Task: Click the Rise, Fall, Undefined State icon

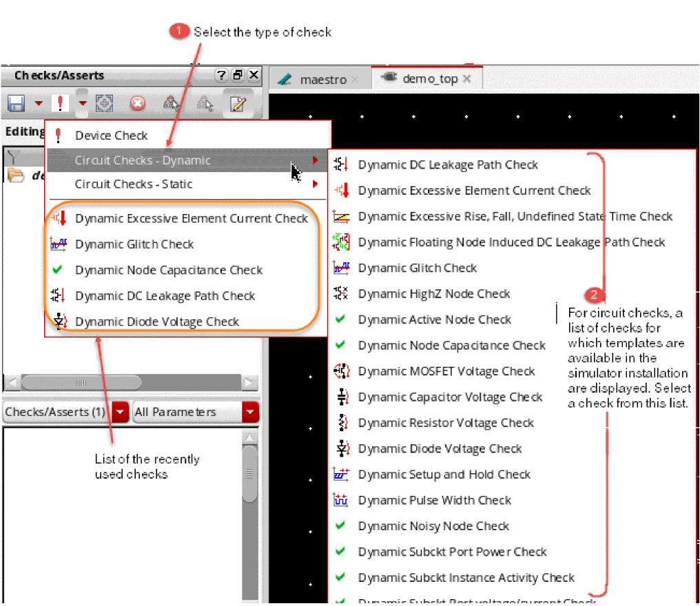Action: pos(342,216)
